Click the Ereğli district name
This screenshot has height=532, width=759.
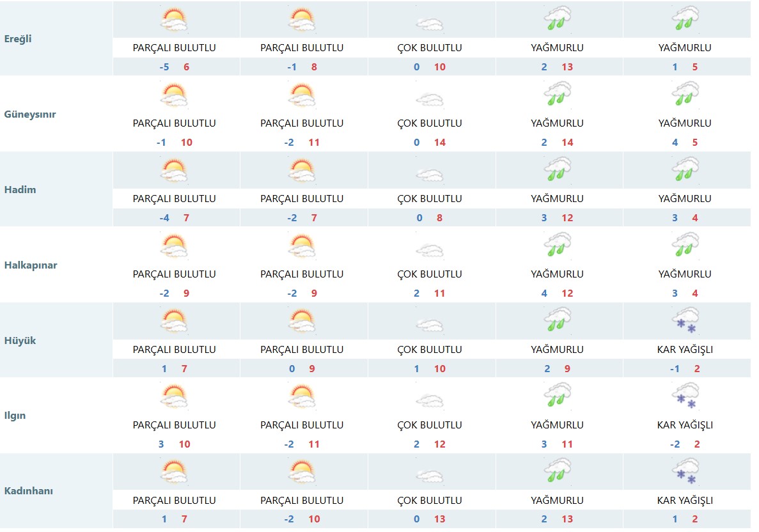pos(18,39)
